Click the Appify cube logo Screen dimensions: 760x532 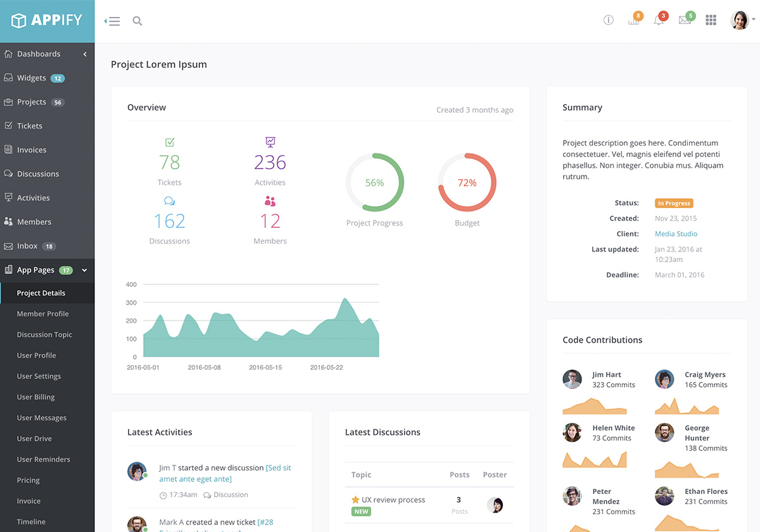pos(19,20)
